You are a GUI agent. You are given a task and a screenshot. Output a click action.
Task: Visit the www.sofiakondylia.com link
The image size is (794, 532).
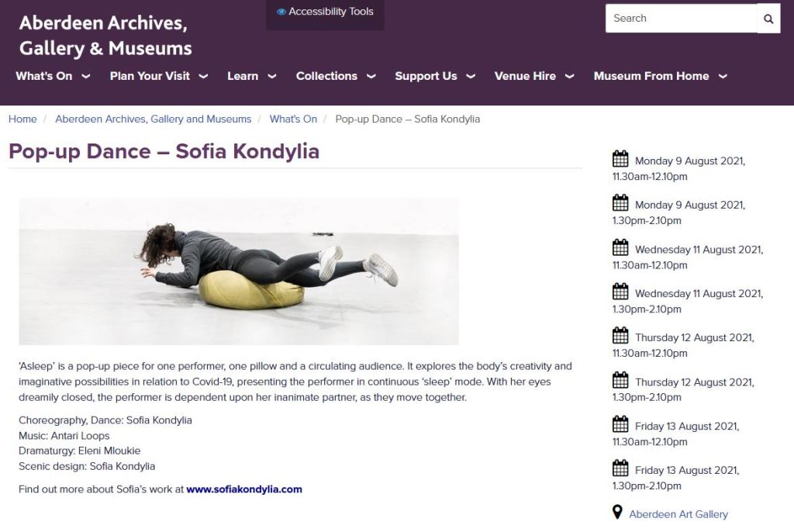point(244,489)
